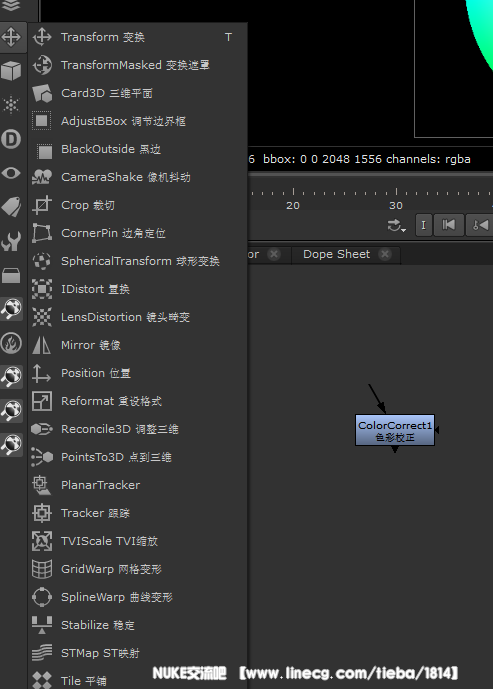Viewport: 493px width, 690px height.
Task: Select the ColorCorrect1 node
Action: pyautogui.click(x=395, y=430)
